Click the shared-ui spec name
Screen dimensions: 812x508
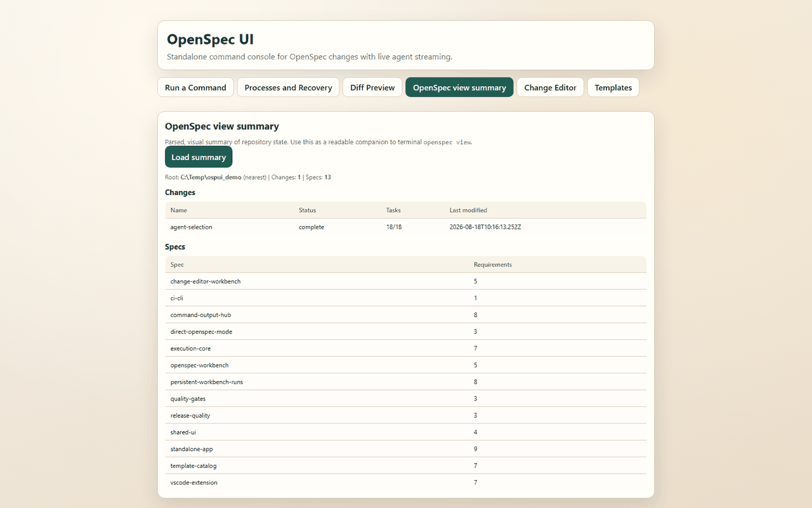(x=183, y=432)
